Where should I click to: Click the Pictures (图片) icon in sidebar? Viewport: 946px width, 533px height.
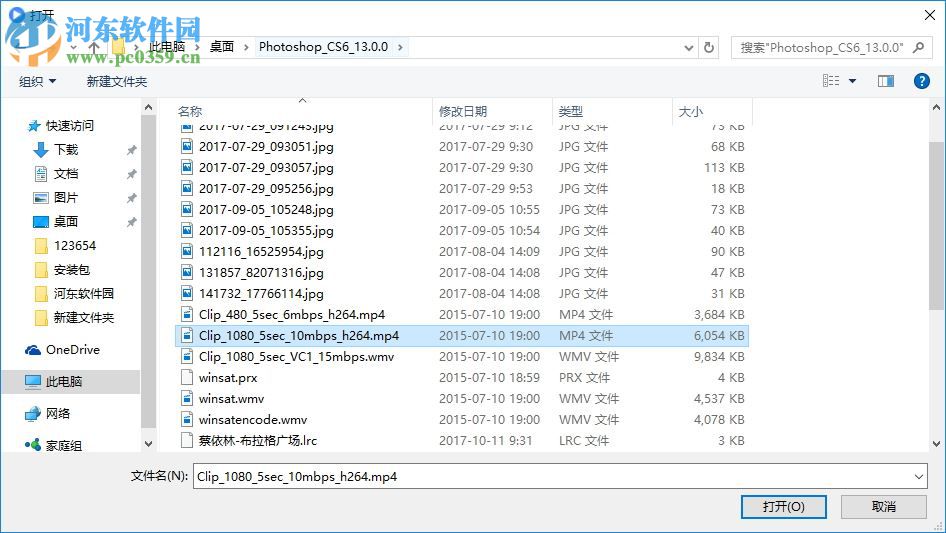point(40,198)
